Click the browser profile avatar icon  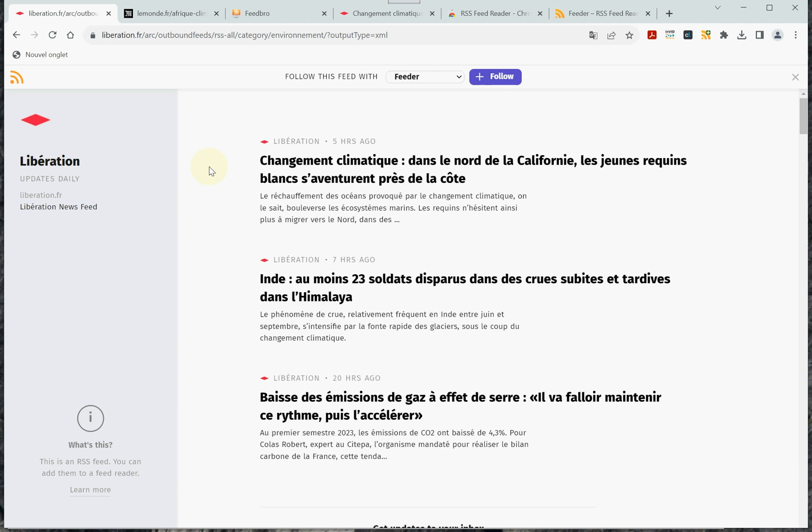(778, 35)
